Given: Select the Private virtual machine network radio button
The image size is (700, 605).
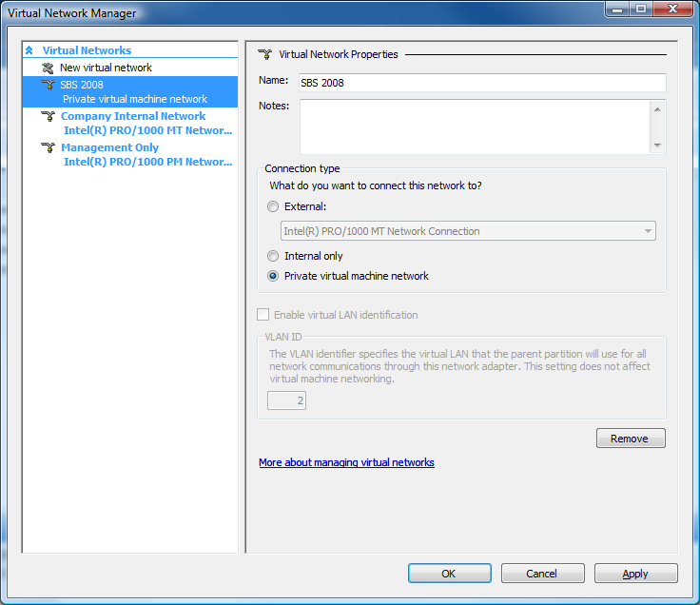Looking at the screenshot, I should coord(273,276).
